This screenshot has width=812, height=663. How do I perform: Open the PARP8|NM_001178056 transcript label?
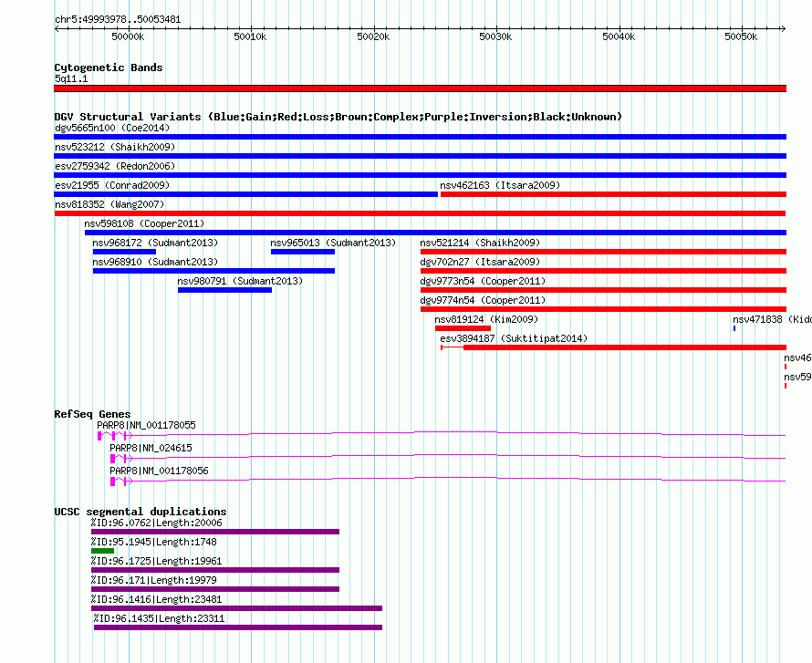click(x=159, y=471)
